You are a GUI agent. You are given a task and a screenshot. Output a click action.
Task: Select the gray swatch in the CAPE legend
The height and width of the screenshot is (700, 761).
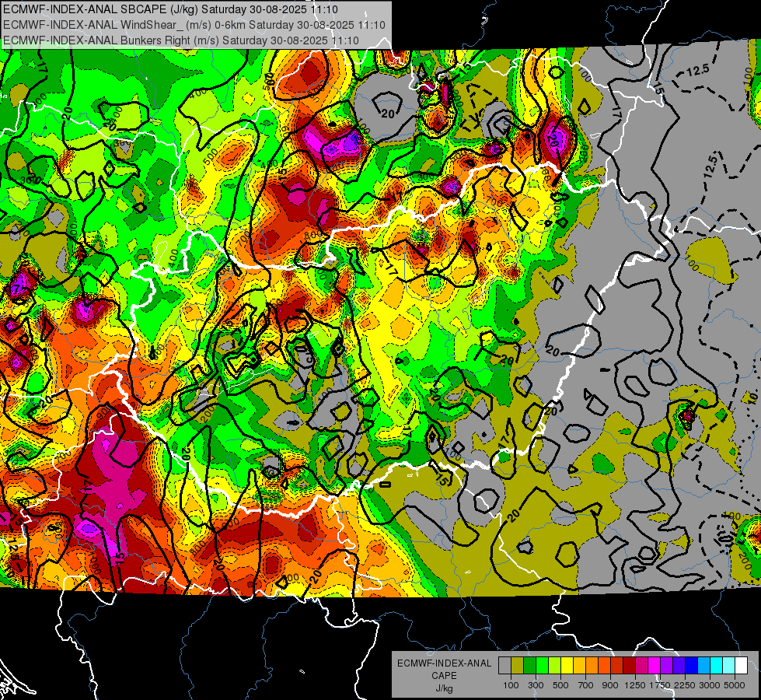pyautogui.click(x=504, y=666)
